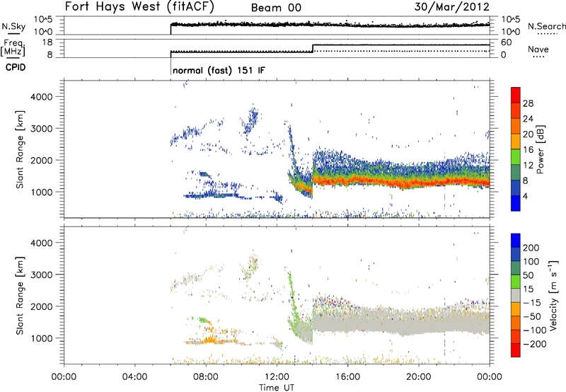566x392 pixels.
Task: Click the 'N.Search' legend label
Action: click(546, 26)
